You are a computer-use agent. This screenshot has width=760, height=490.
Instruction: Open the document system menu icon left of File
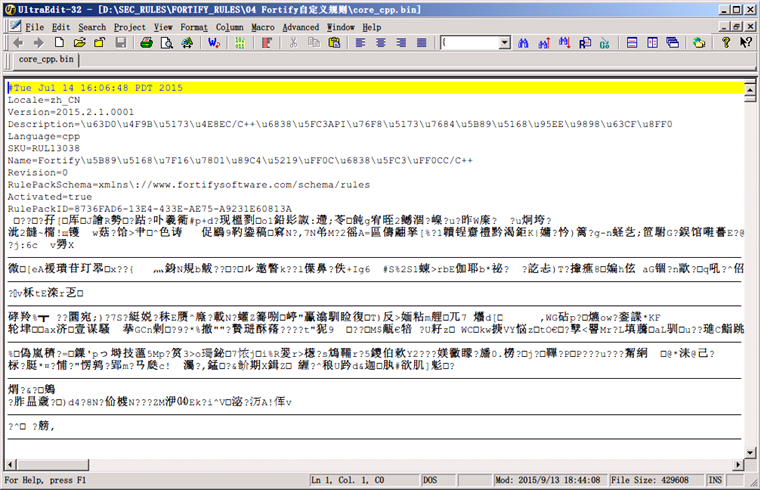coord(16,26)
